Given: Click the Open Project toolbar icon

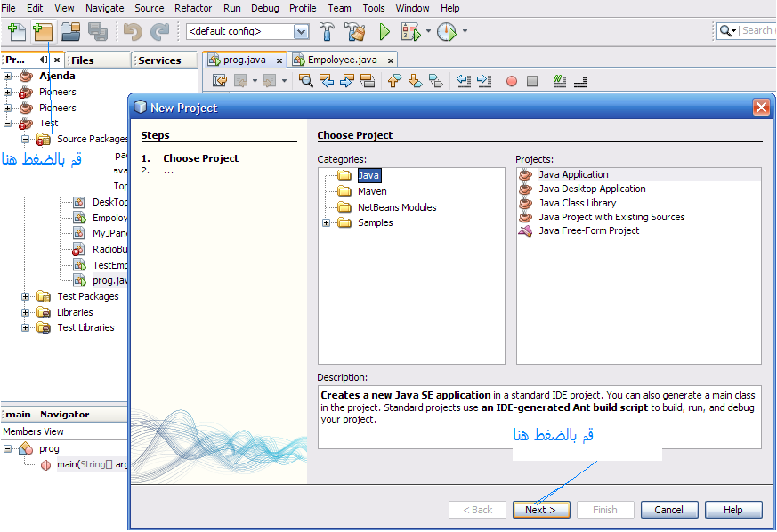Looking at the screenshot, I should pos(70,32).
